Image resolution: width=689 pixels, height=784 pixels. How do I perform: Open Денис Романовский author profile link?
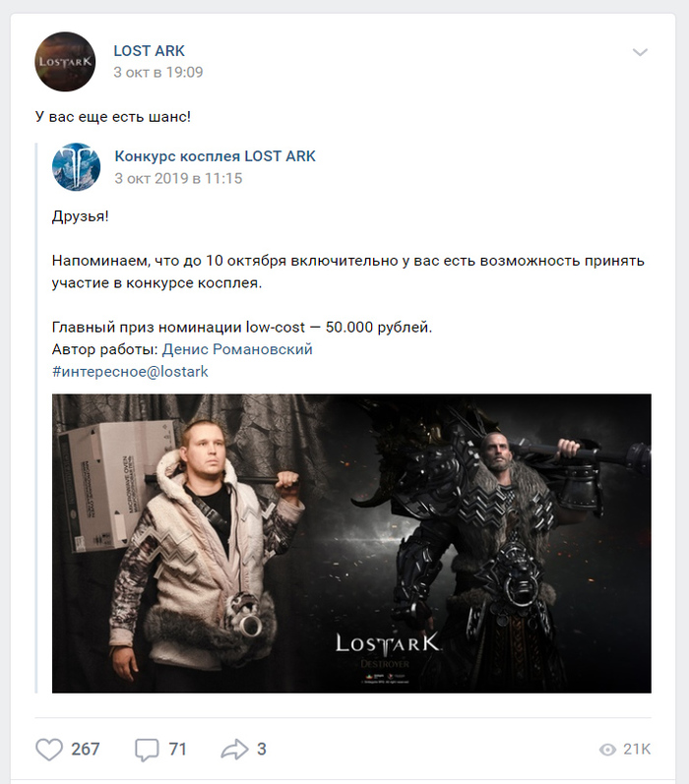(237, 349)
